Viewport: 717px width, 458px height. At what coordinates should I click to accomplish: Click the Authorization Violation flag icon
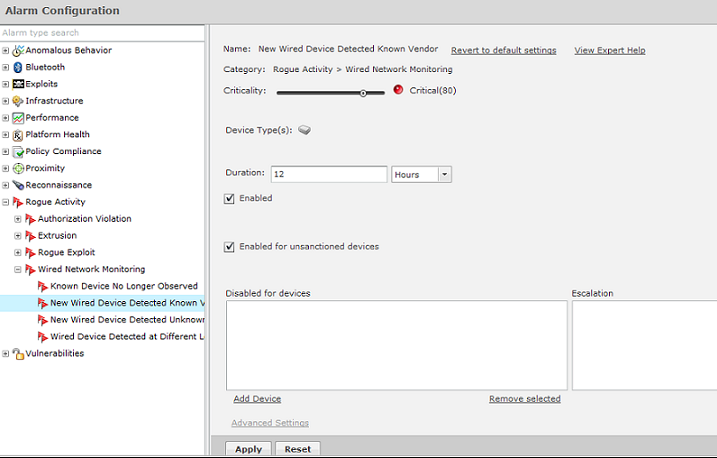[30, 219]
